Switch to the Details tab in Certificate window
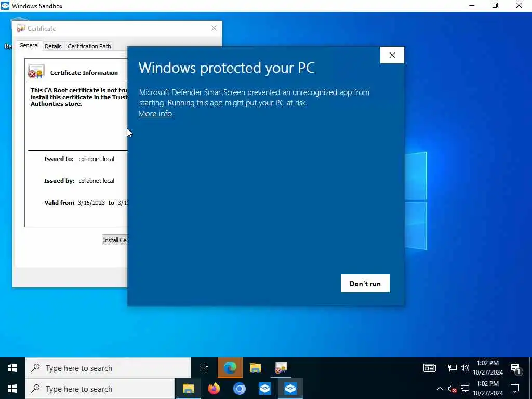Screen dimensions: 532x399 coord(53,46)
